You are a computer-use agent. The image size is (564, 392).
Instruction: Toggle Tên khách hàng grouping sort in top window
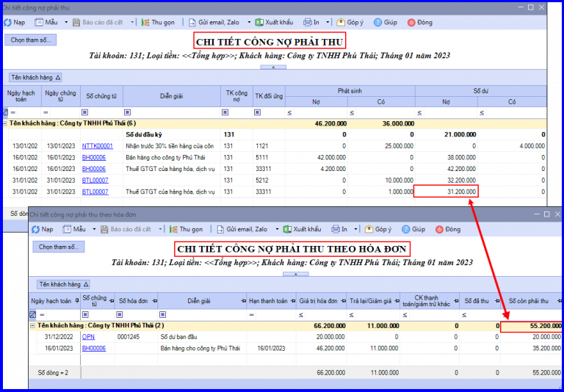click(35, 77)
